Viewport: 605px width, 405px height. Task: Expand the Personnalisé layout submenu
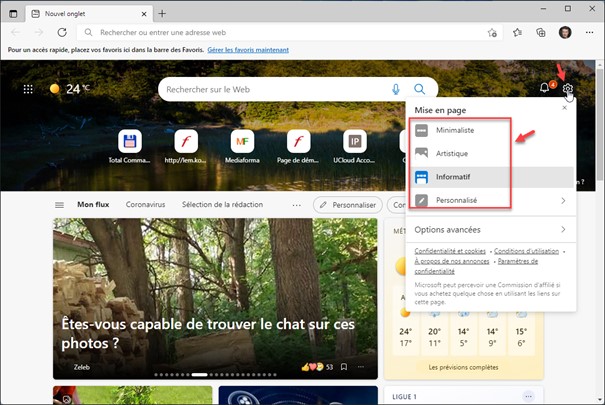490,200
